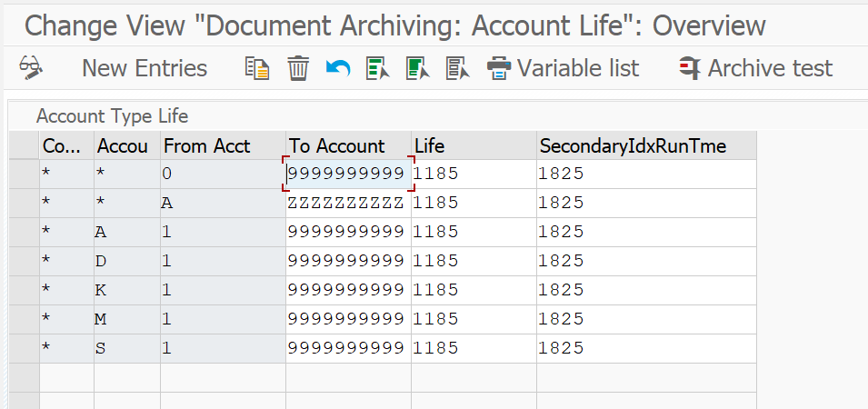Select the row marker for account type D
Screen dimensions: 868x409
[24, 261]
